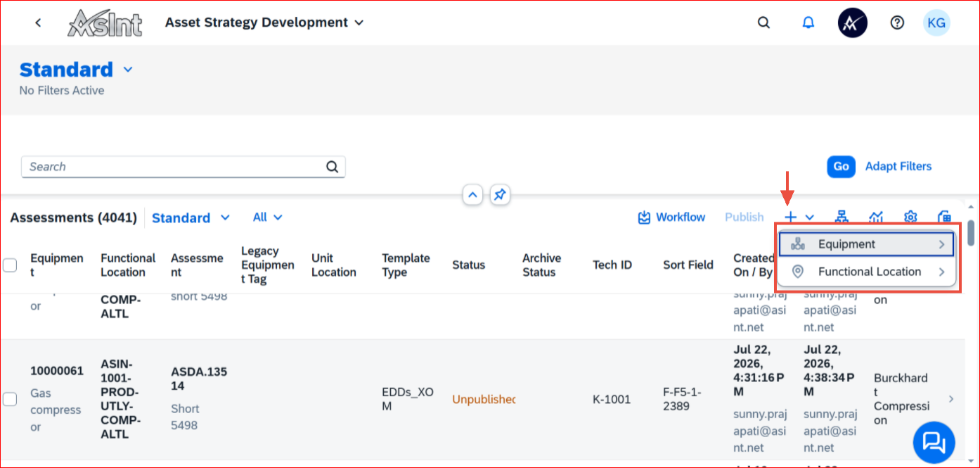Image resolution: width=980 pixels, height=468 pixels.
Task: Choose Equipment from the add menu
Action: [866, 244]
